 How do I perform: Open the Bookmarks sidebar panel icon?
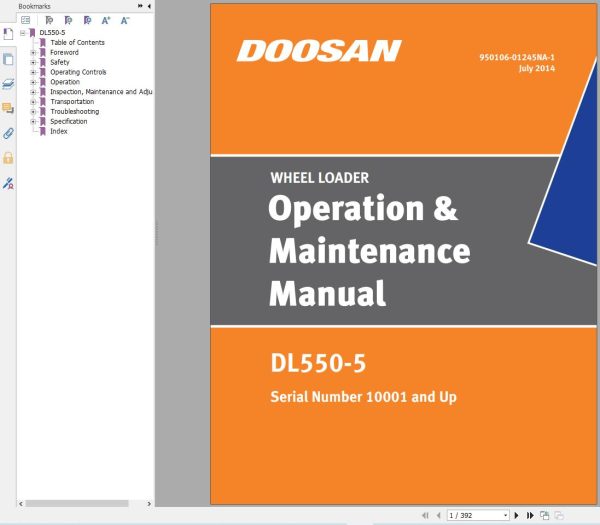(x=8, y=34)
